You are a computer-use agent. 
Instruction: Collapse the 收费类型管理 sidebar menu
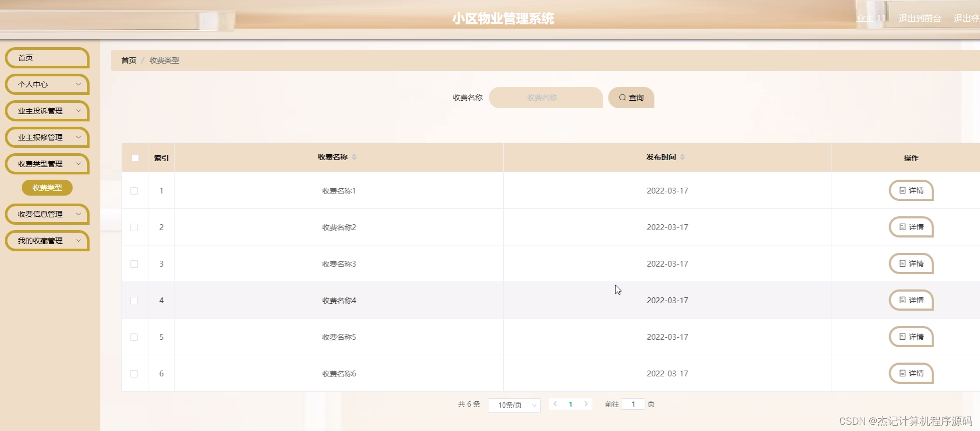[x=47, y=164]
